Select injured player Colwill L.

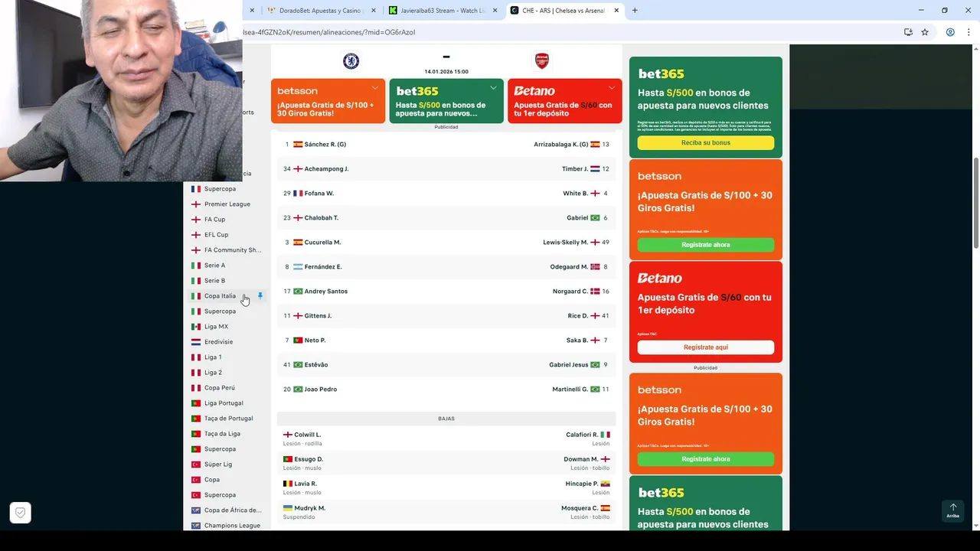(307, 435)
